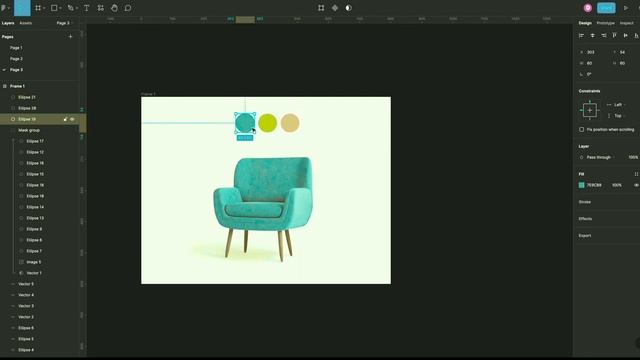Click the fill opacity 100% field
This screenshot has height=360, width=640.
click(617, 185)
